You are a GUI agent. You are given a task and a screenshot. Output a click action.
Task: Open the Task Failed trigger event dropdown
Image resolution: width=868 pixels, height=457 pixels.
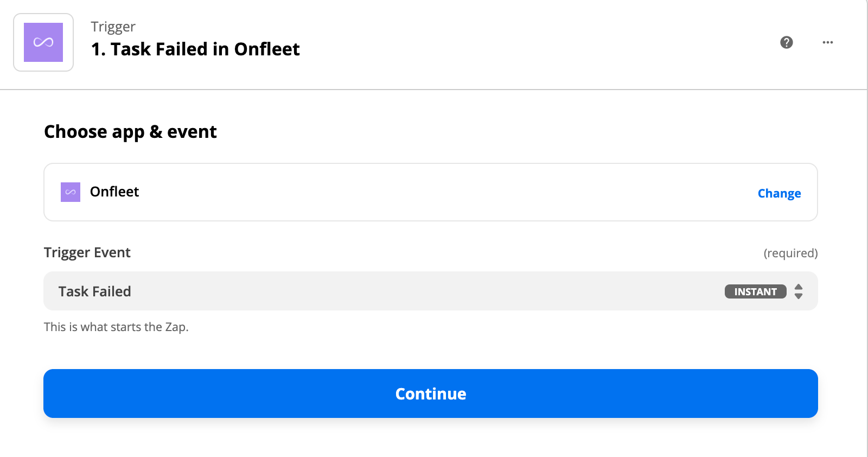(x=380, y=291)
